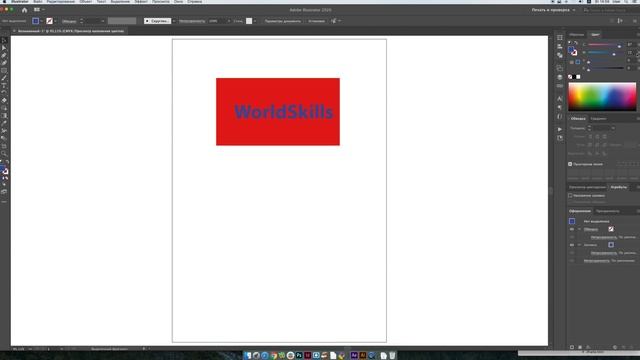Open the Эффект menu

click(x=141, y=2)
